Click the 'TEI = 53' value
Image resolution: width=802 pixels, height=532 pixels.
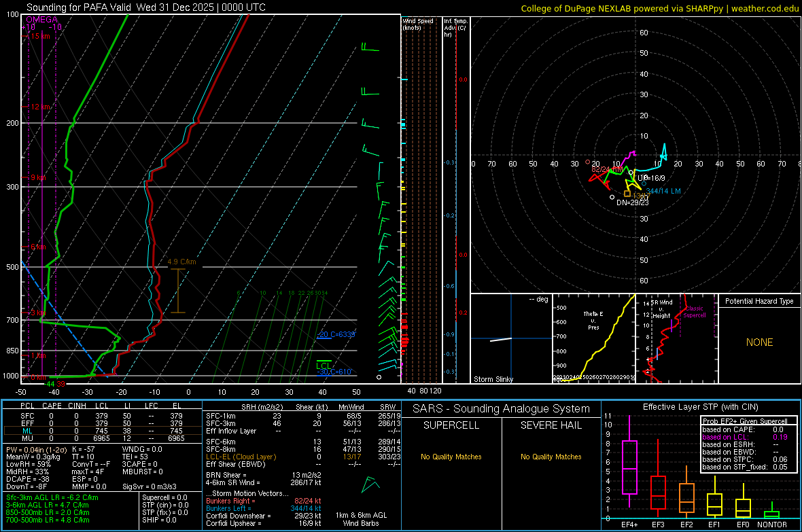(x=135, y=457)
